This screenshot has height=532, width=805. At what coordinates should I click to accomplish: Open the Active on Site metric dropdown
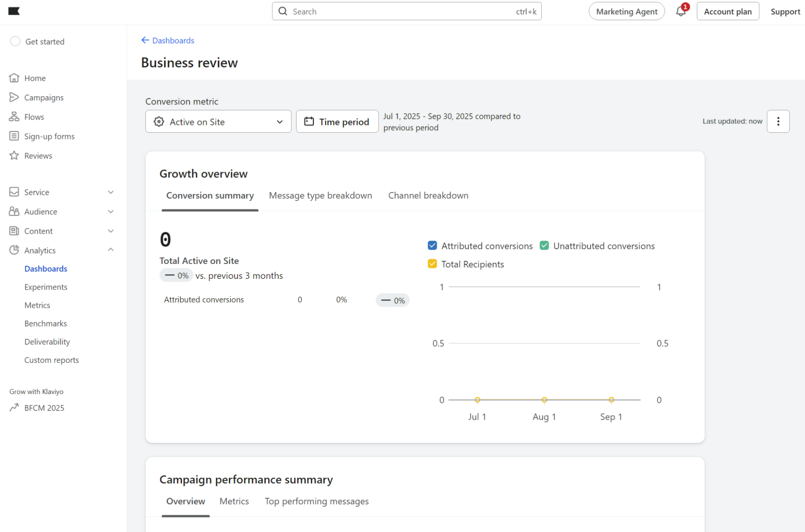218,122
